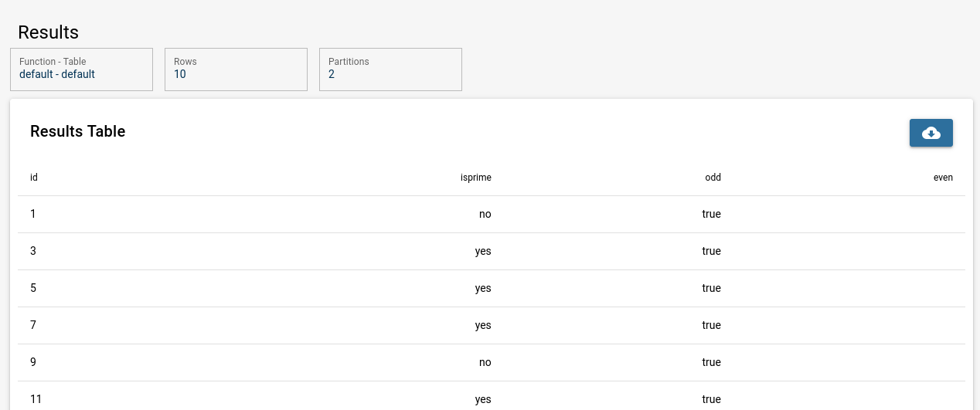
Task: Click the cloud download icon button
Action: coord(931,133)
